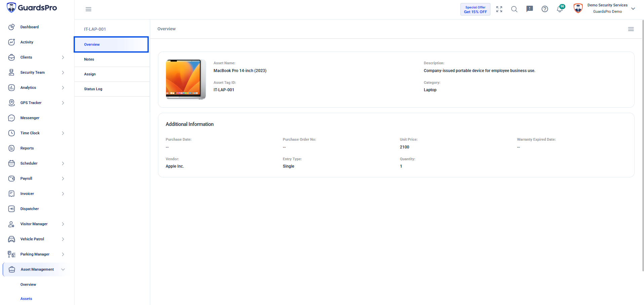Click the Dashboard sidebar icon

coord(11,27)
